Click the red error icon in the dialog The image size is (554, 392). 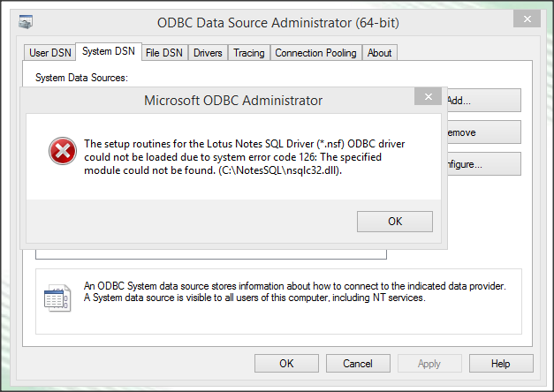coord(62,152)
